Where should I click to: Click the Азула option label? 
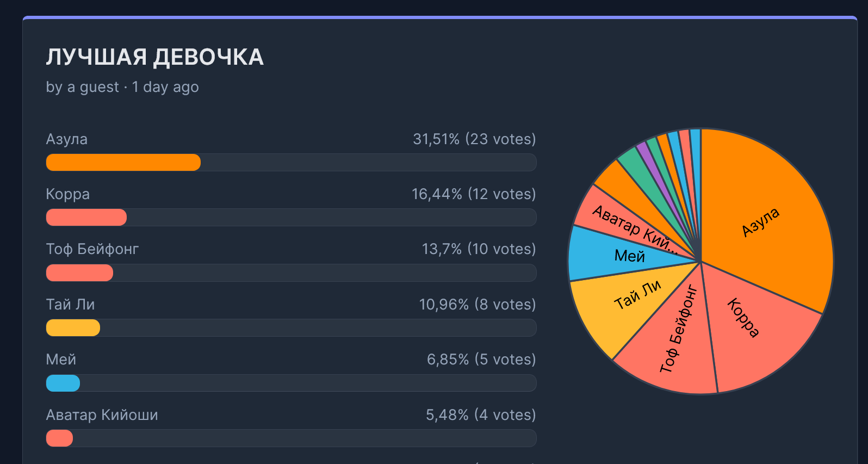(x=66, y=139)
